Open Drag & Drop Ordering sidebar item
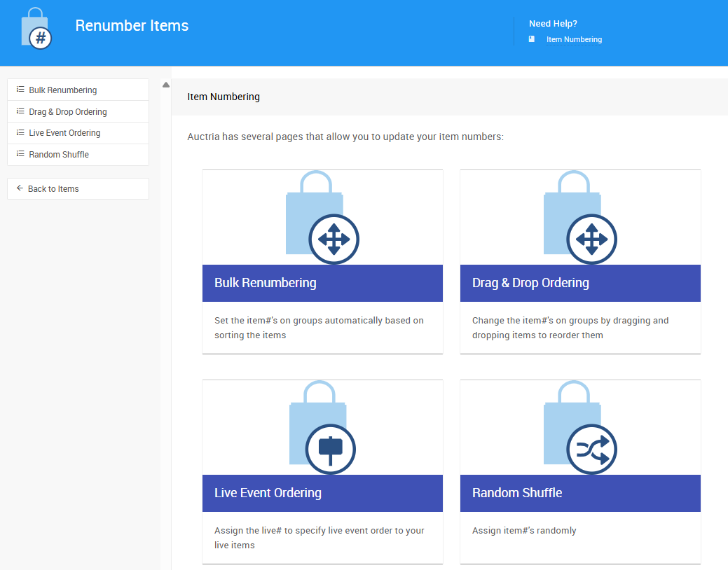The image size is (728, 570). (x=68, y=112)
